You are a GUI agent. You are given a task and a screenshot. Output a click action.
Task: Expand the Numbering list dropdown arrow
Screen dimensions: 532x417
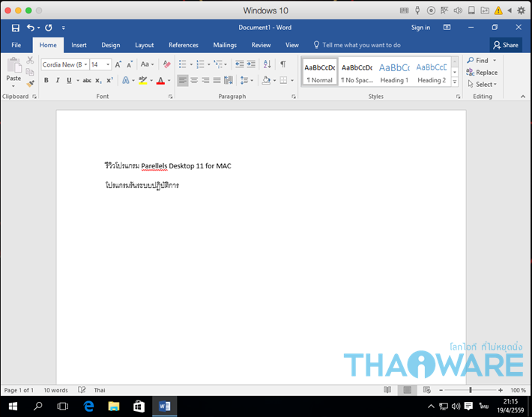(208, 64)
